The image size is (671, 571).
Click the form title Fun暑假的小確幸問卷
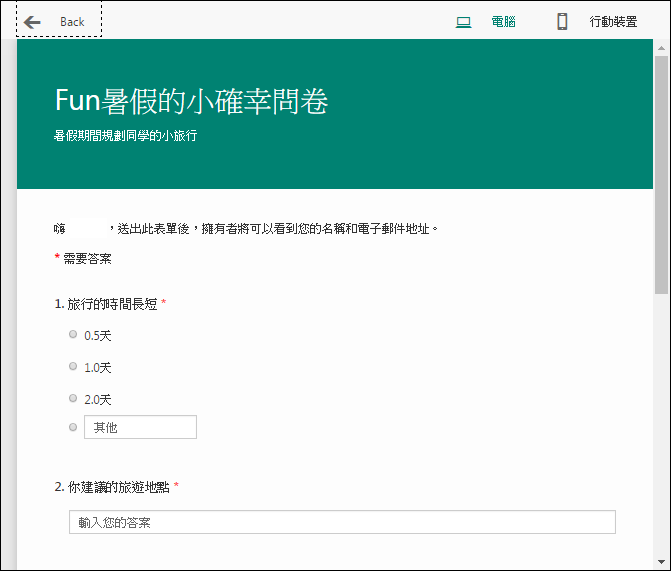tap(191, 101)
